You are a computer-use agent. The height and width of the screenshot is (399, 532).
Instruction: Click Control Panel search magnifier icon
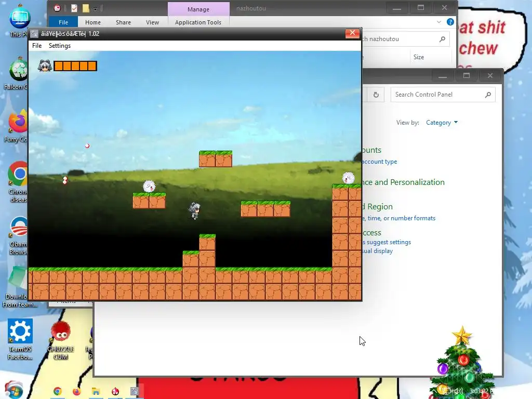pos(488,95)
